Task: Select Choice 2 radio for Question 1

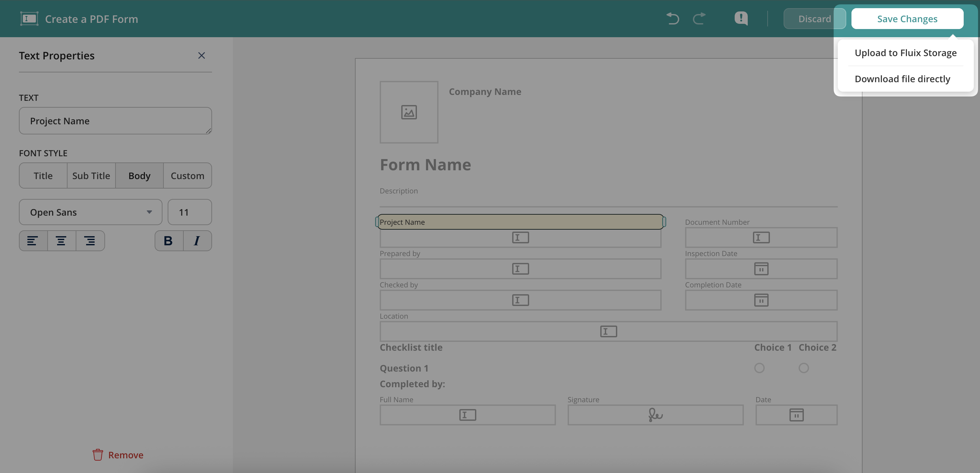Action: pos(804,368)
